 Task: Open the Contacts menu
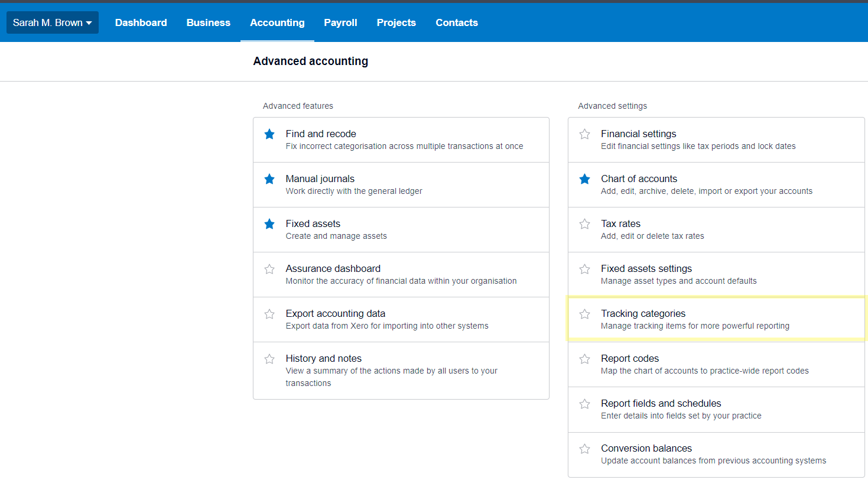point(457,22)
